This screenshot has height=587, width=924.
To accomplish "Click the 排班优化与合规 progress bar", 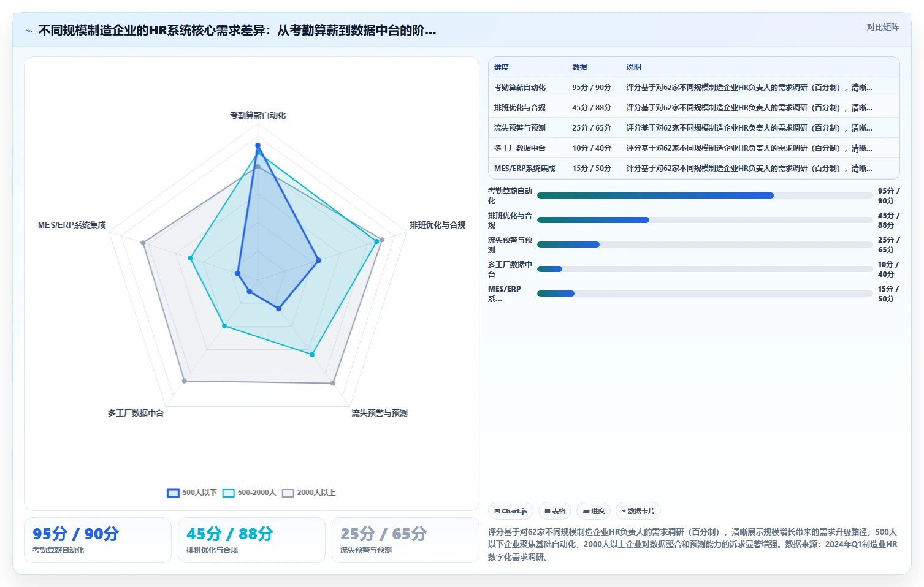I will [704, 220].
